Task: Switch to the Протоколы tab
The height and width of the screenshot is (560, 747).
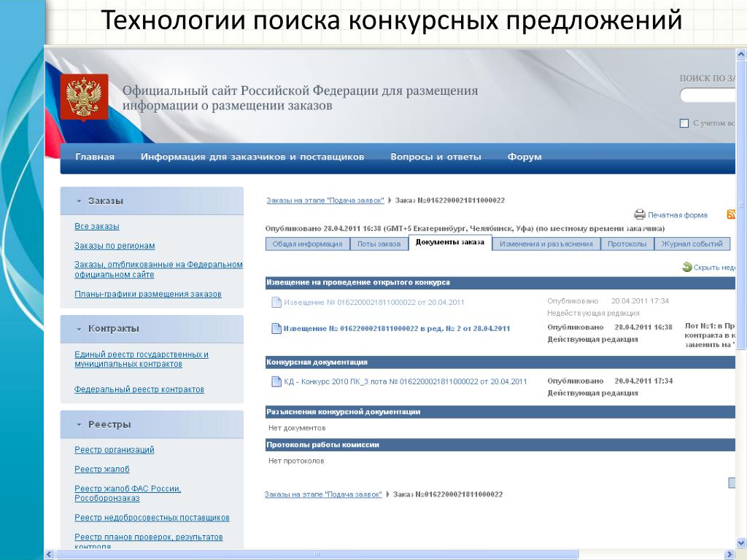Action: 627,244
